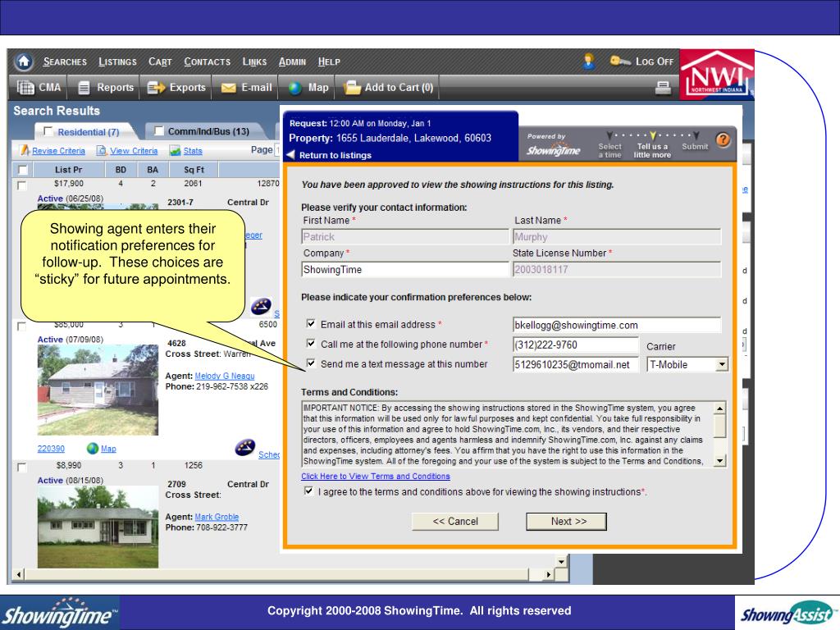Click the results horizontal scrollbar left arrow

(18, 574)
